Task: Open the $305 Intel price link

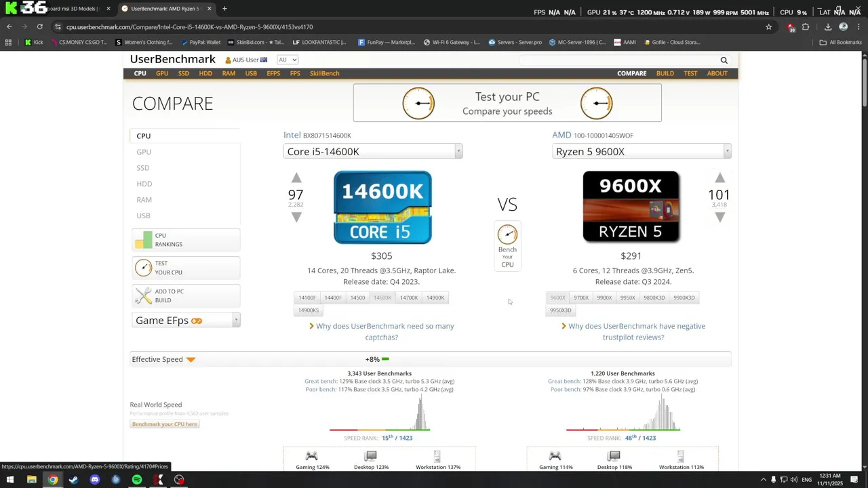Action: tap(381, 256)
